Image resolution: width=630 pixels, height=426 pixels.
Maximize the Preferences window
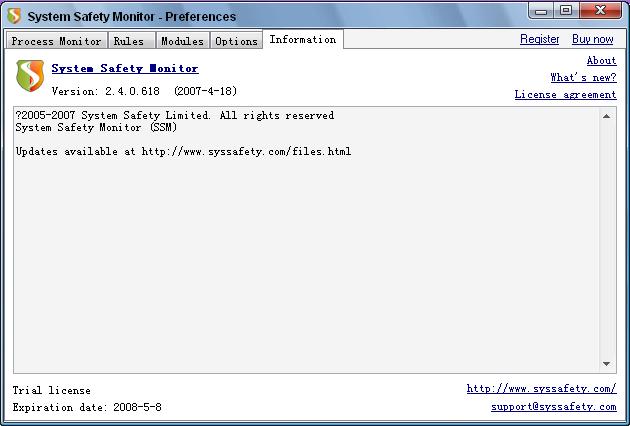pos(566,10)
